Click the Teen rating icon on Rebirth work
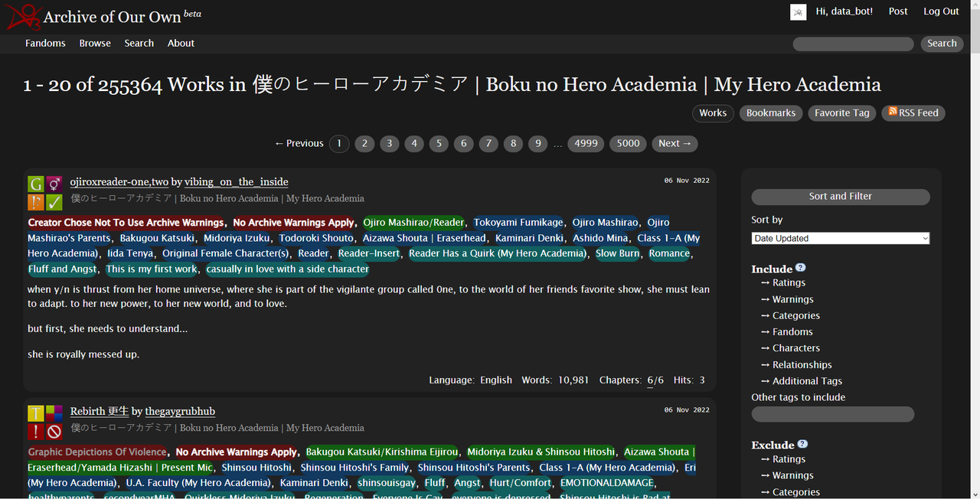Screen dimensions: 980x499 [x=36, y=414]
